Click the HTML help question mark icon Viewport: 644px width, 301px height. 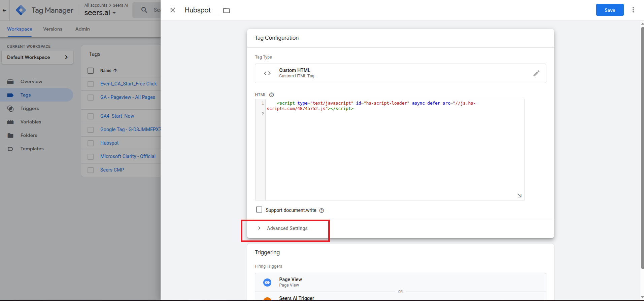pyautogui.click(x=272, y=95)
